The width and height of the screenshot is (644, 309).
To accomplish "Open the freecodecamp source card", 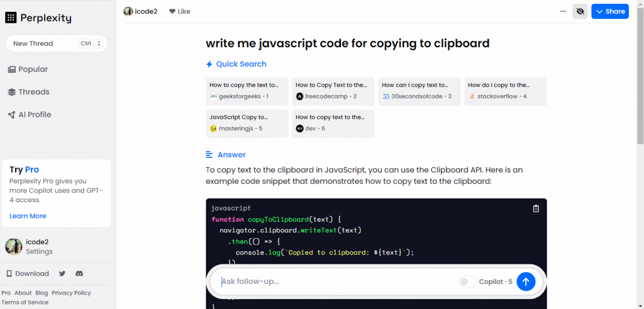I will coord(333,92).
